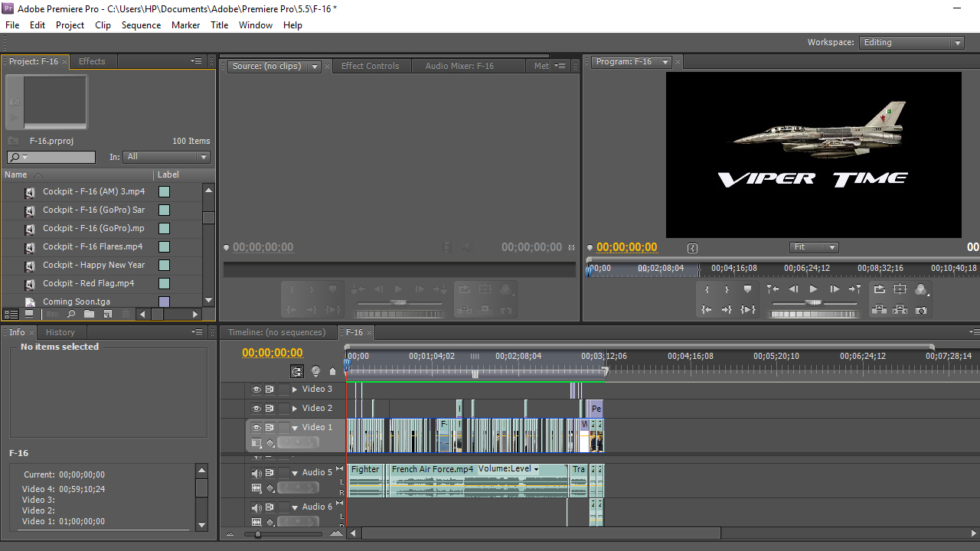The height and width of the screenshot is (551, 980).
Task: Set display style on Audio 5 track
Action: [x=256, y=487]
